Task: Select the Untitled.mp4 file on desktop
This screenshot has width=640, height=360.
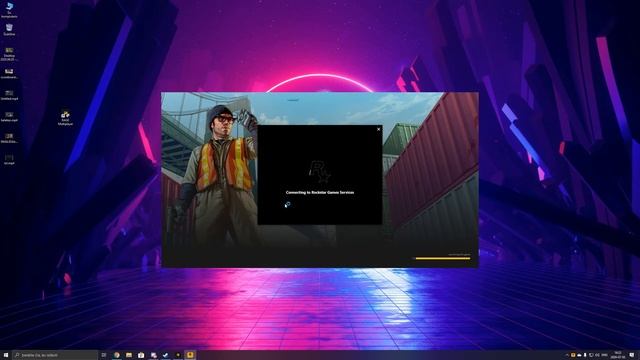Action: point(9,96)
